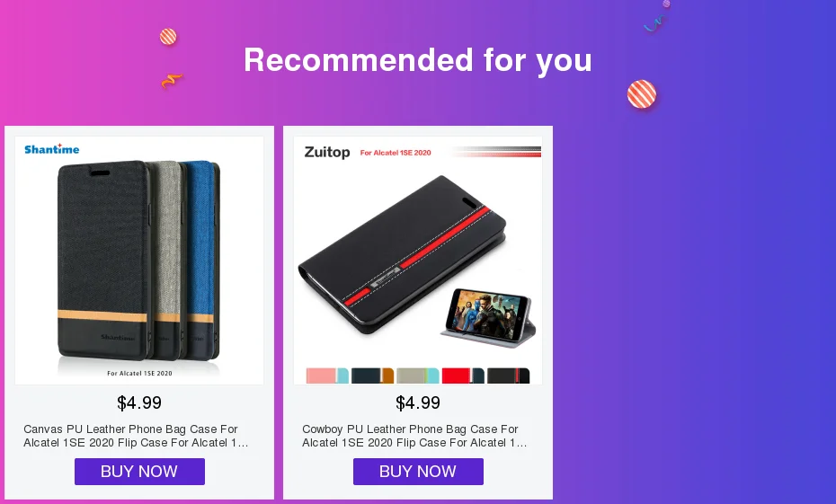Viewport: 836px width, 504px height.
Task: Open the Zuitop cowboy case product image
Action: point(418,260)
